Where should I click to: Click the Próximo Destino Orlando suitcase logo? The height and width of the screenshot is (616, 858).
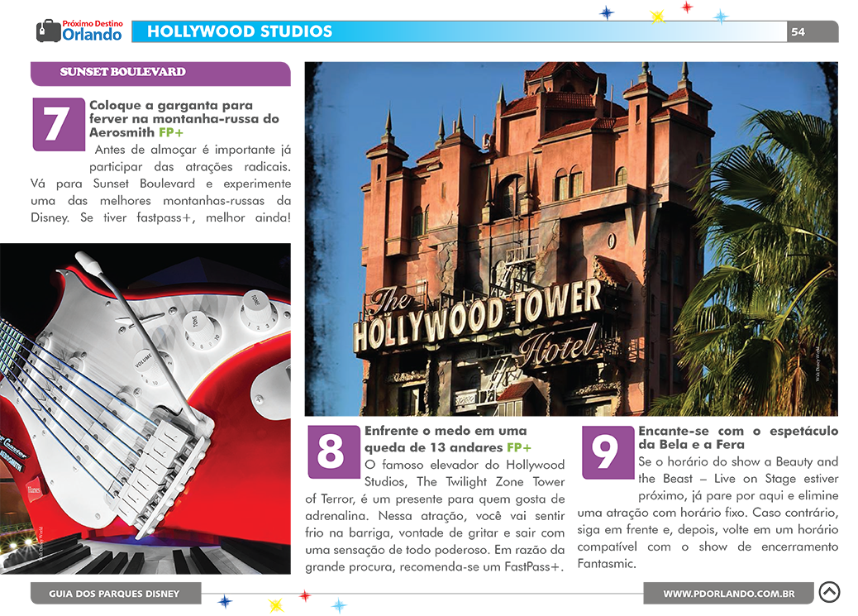80,31
